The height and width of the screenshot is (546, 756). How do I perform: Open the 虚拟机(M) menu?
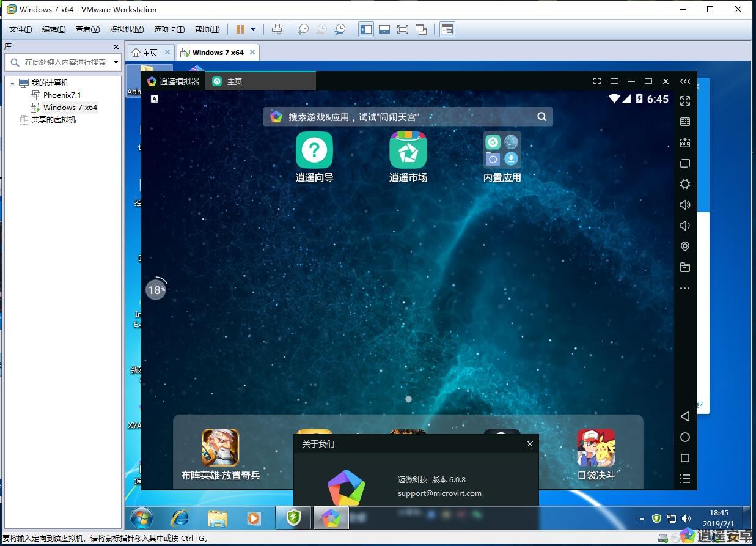tap(127, 29)
